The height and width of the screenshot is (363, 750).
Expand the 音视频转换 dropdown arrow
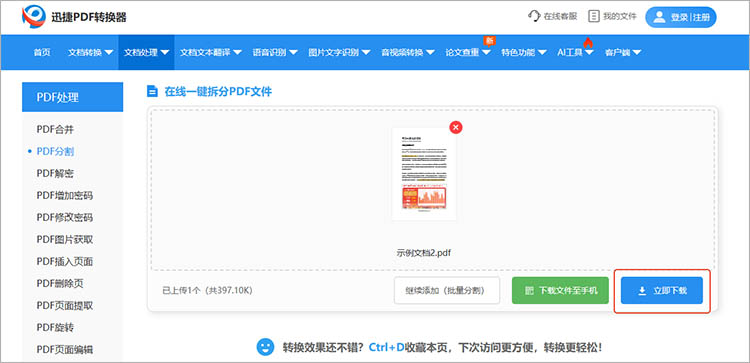tap(430, 53)
